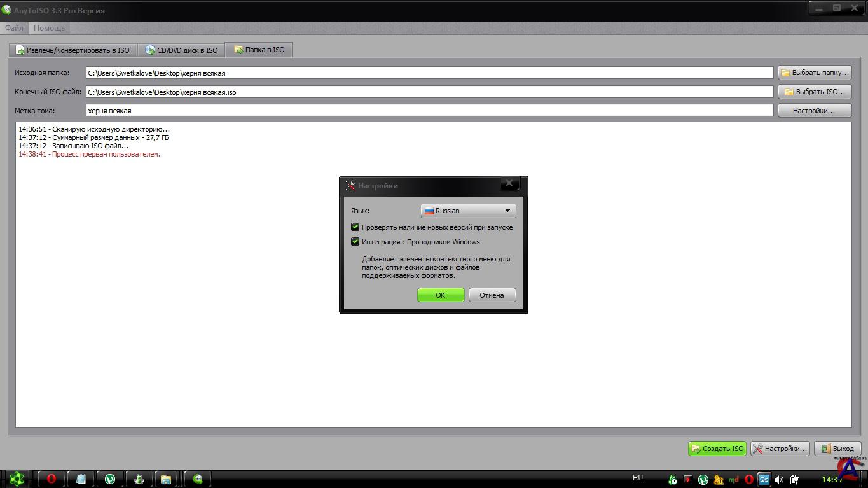Click the green Start orb button
Viewport: 868px width, 488px height.
[17, 478]
